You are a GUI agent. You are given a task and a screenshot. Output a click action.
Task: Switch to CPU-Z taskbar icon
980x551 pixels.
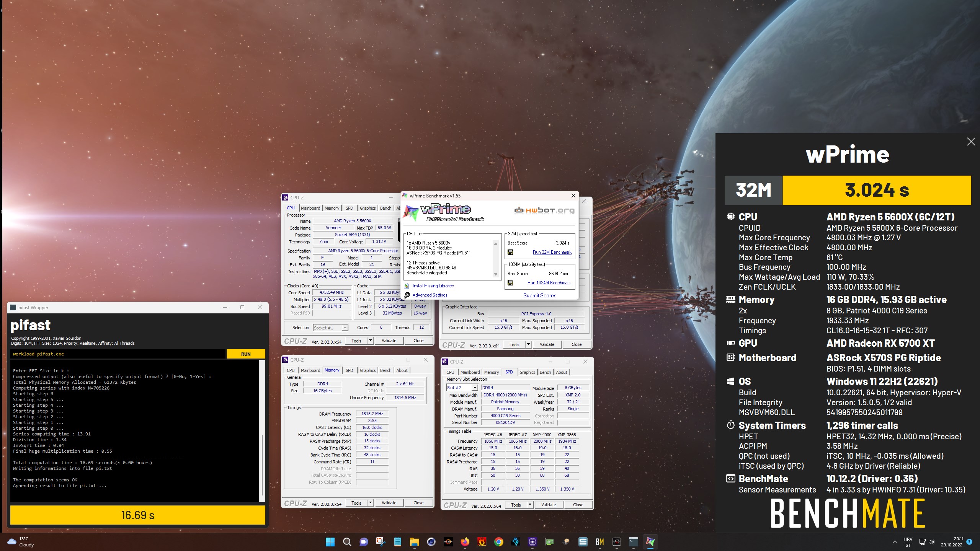(x=532, y=541)
